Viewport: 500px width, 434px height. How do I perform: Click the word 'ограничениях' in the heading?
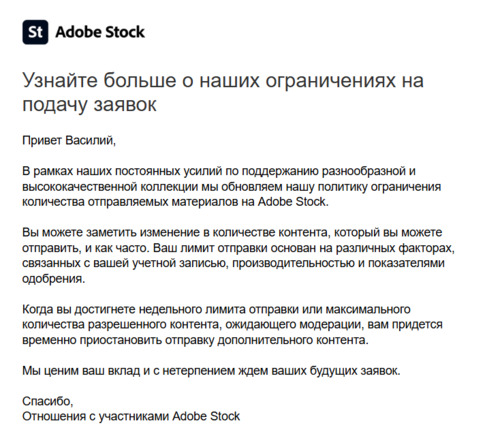330,81
